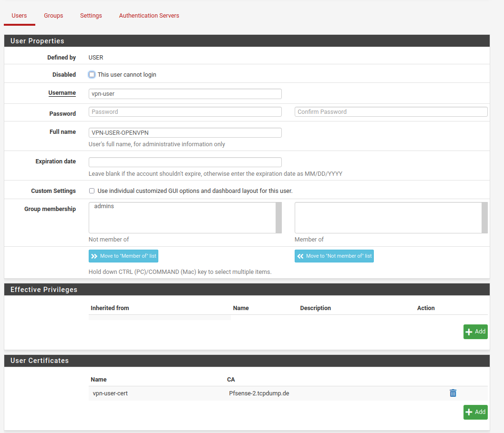Enable the 'This user cannot login' checkbox
Image resolution: width=504 pixels, height=433 pixels.
click(92, 74)
